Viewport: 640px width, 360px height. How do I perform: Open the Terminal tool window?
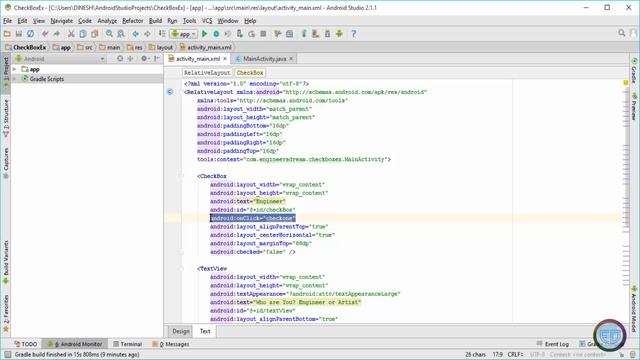(x=127, y=344)
